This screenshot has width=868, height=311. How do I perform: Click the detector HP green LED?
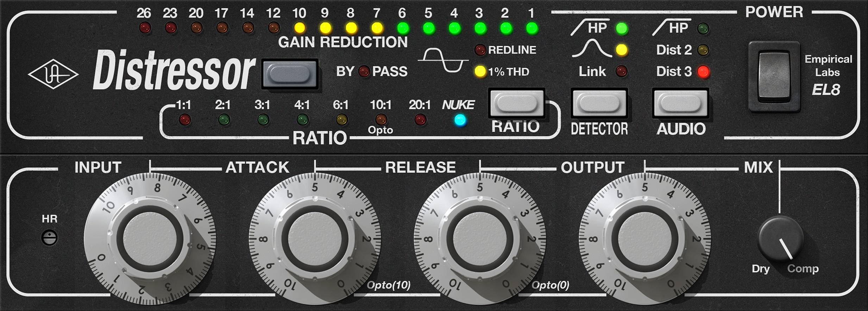click(622, 28)
